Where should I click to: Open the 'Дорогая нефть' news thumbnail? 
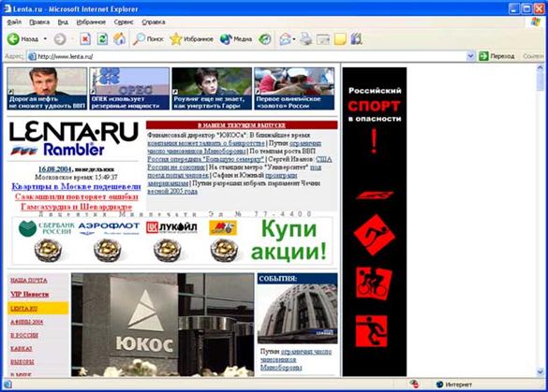coord(47,89)
